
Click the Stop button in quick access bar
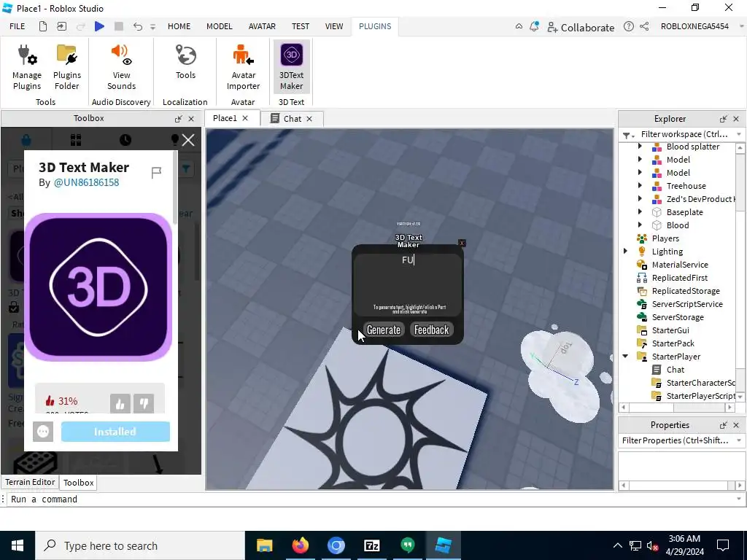(119, 26)
